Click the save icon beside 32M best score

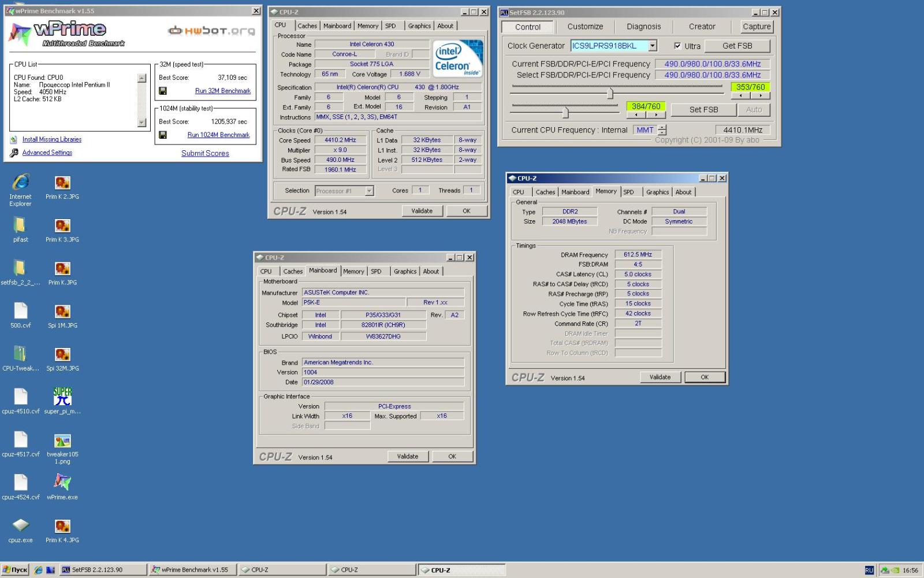[163, 91]
